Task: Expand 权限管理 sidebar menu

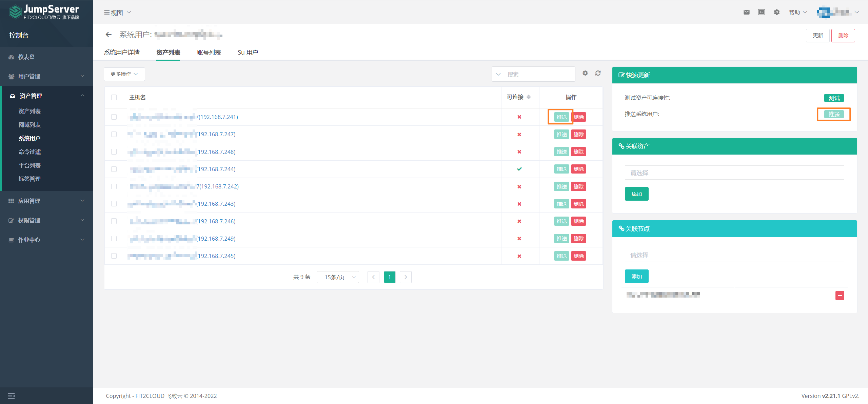Action: tap(46, 220)
